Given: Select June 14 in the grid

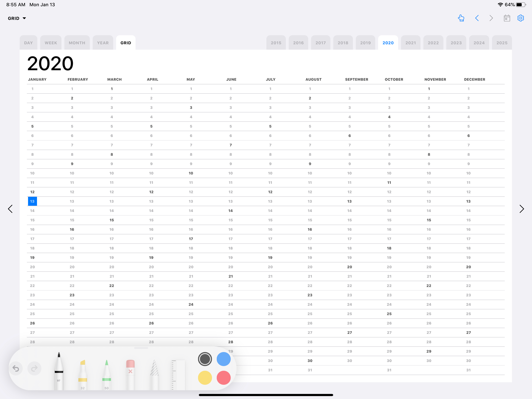Looking at the screenshot, I should point(231,211).
